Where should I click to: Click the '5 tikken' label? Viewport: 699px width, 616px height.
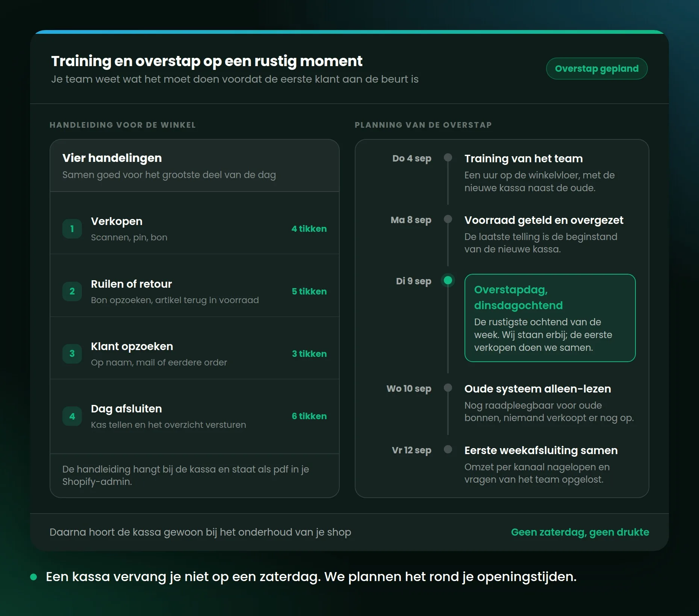[309, 291]
